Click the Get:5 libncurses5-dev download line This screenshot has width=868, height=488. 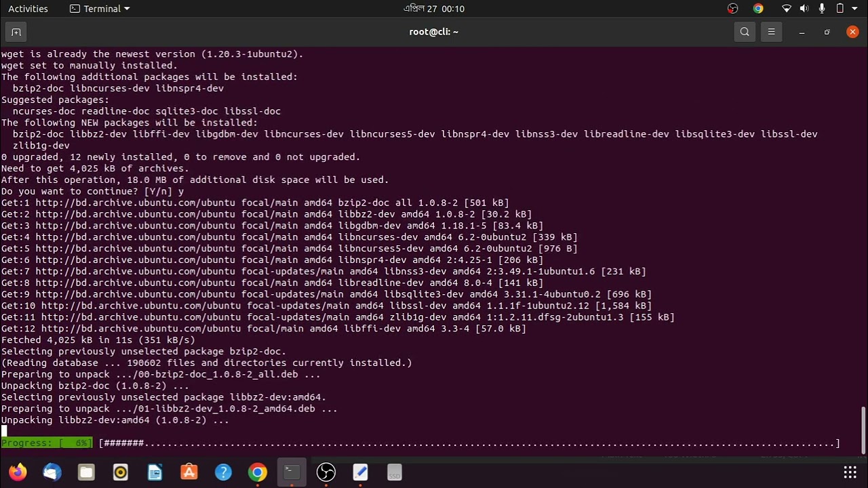click(290, 249)
